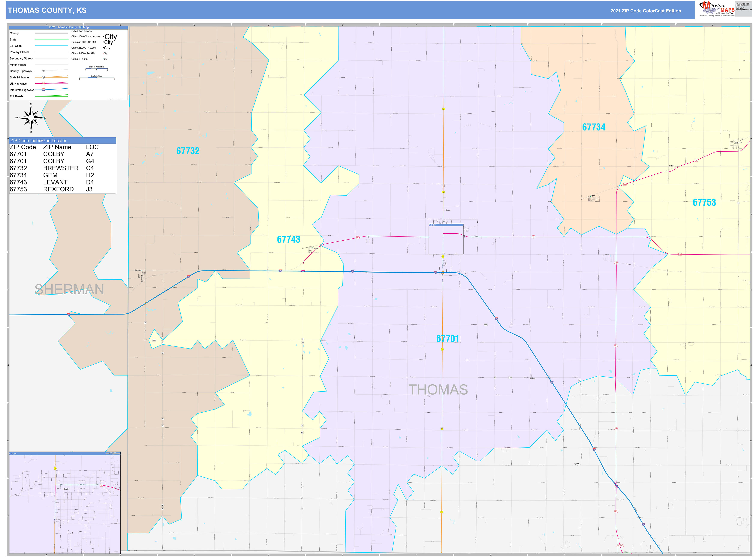Click the Cities 1 - 4,999 green dot symbol

point(103,59)
